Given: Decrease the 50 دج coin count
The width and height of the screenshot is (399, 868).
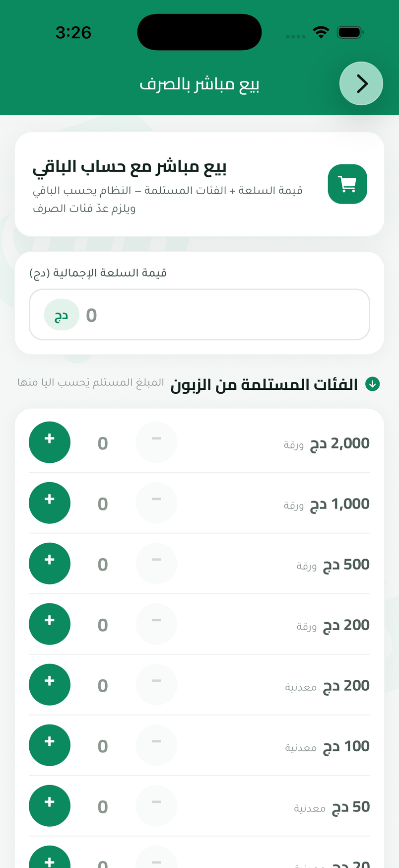Looking at the screenshot, I should [156, 806].
